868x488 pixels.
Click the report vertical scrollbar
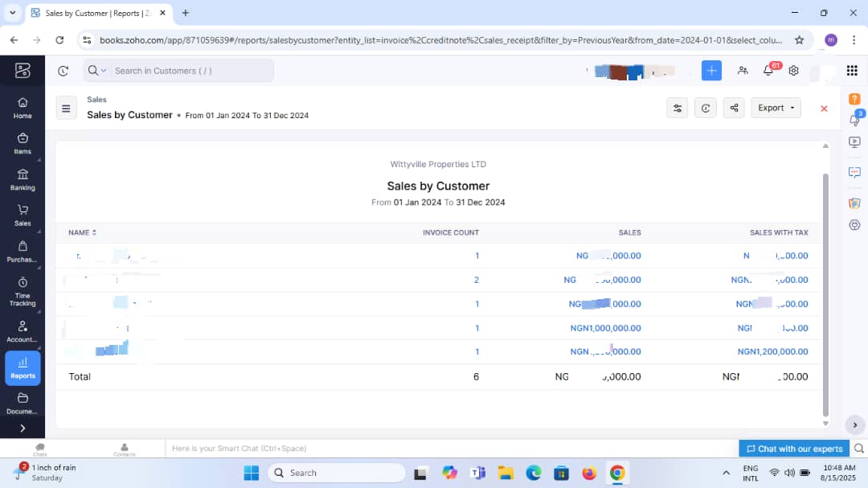825,295
